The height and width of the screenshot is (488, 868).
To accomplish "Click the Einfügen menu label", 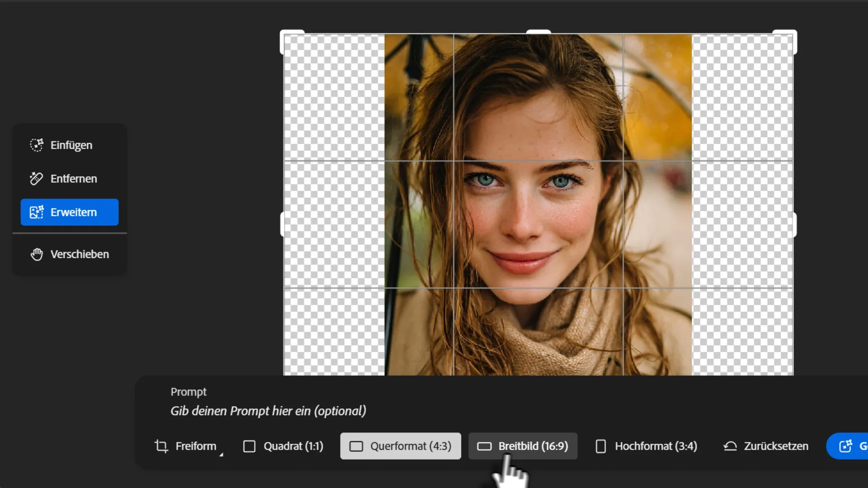I will 71,145.
